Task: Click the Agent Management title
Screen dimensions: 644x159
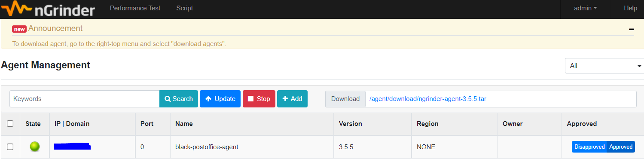Action: [x=46, y=65]
